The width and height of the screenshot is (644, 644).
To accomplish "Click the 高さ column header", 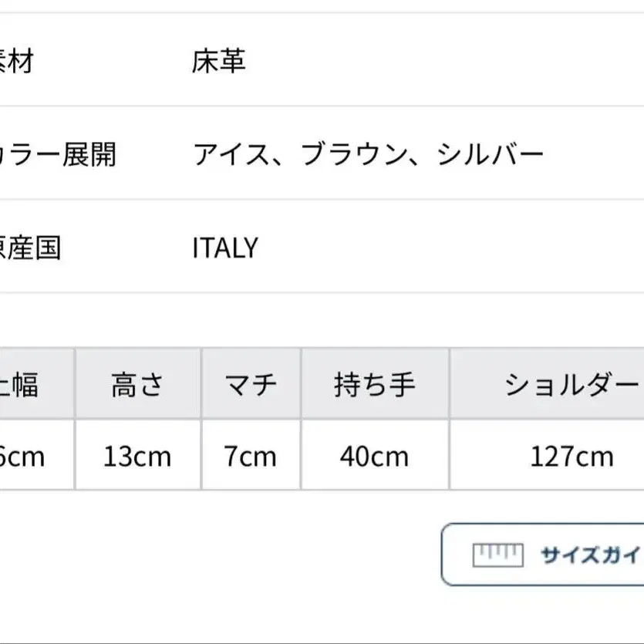I will click(x=138, y=384).
